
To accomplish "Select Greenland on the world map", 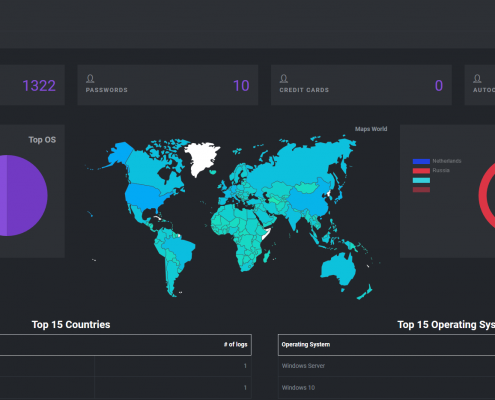I will (x=202, y=157).
